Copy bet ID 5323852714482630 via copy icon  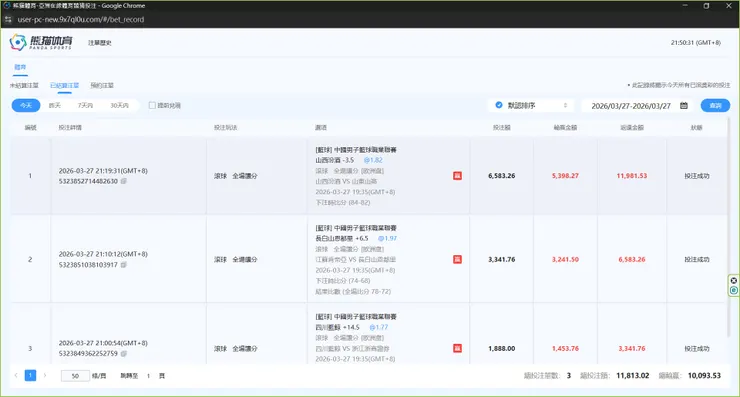[124, 181]
